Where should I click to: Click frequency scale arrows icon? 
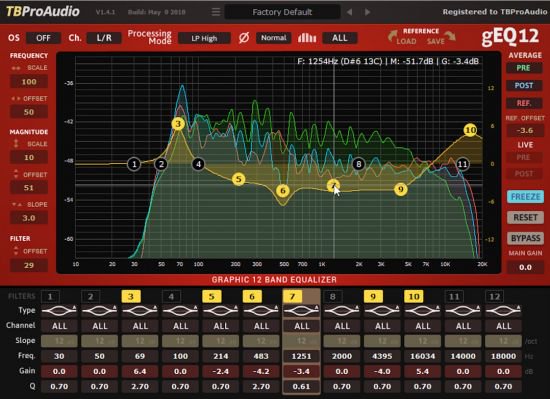point(16,68)
